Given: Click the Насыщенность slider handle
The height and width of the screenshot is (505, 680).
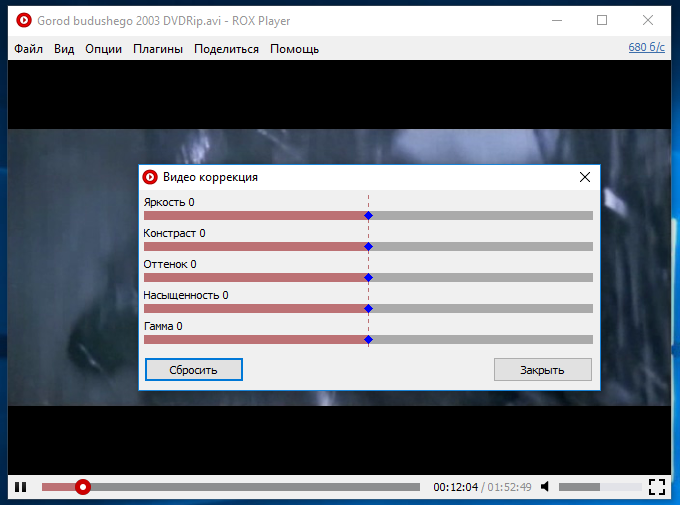Looking at the screenshot, I should click(x=368, y=308).
